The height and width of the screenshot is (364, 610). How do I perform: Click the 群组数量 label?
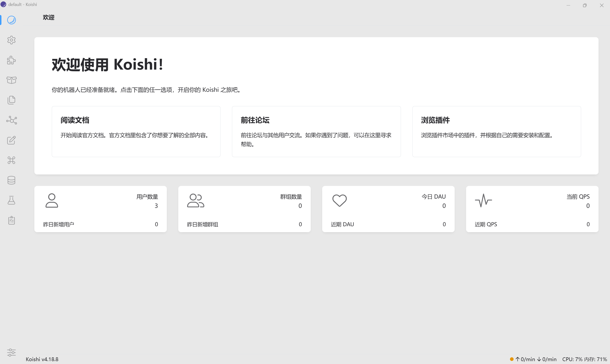pyautogui.click(x=291, y=197)
